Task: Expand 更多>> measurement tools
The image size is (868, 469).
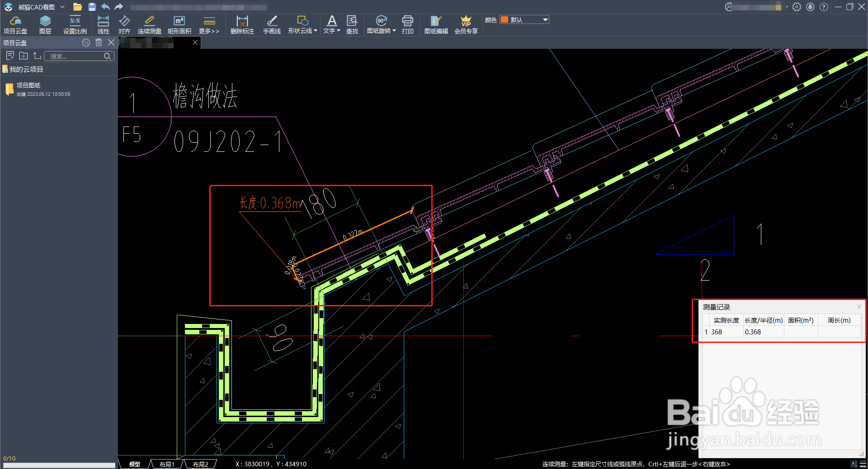Action: (x=209, y=25)
